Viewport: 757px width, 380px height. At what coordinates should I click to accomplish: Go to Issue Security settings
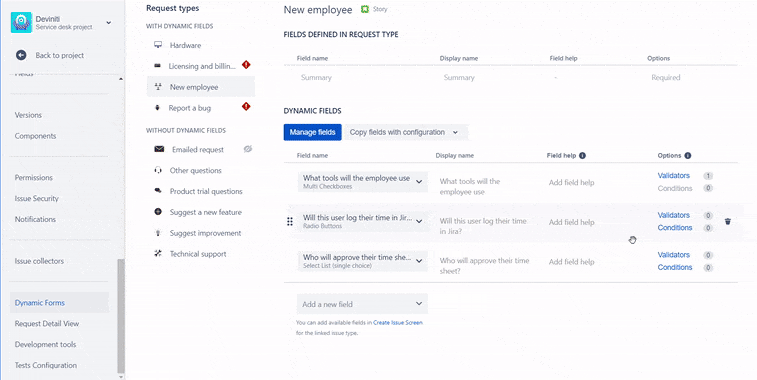(x=36, y=198)
